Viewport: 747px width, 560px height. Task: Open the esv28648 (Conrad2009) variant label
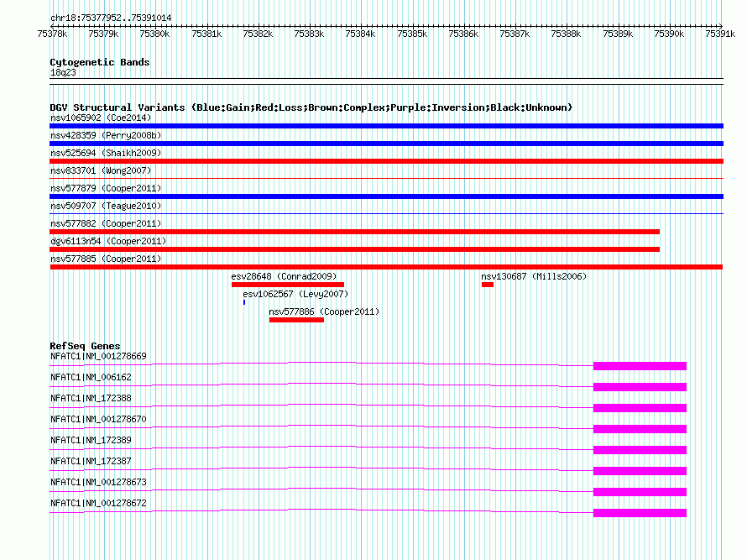click(x=284, y=276)
